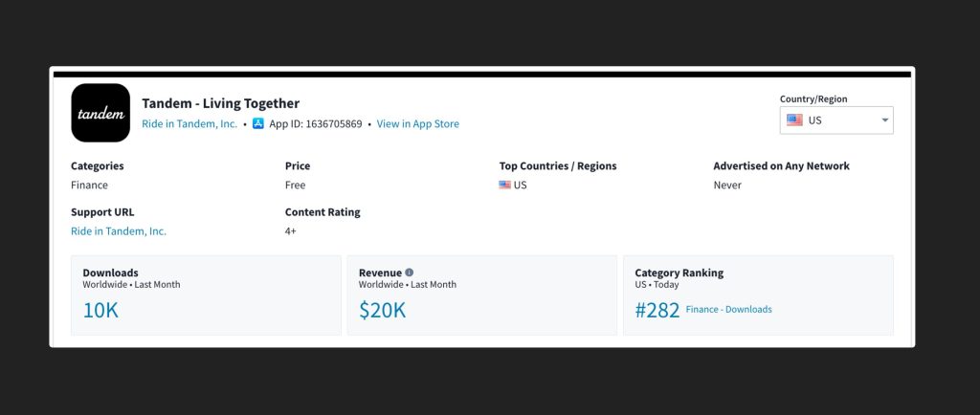Viewport: 980px width, 415px height.
Task: Click the Tandem - Living Together title
Action: 220,103
